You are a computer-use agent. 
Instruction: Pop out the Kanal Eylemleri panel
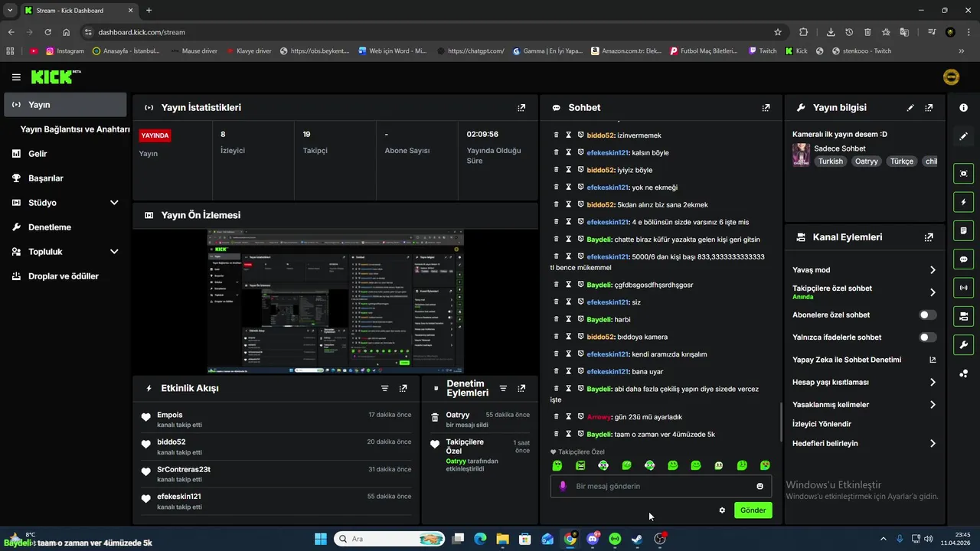pos(929,237)
